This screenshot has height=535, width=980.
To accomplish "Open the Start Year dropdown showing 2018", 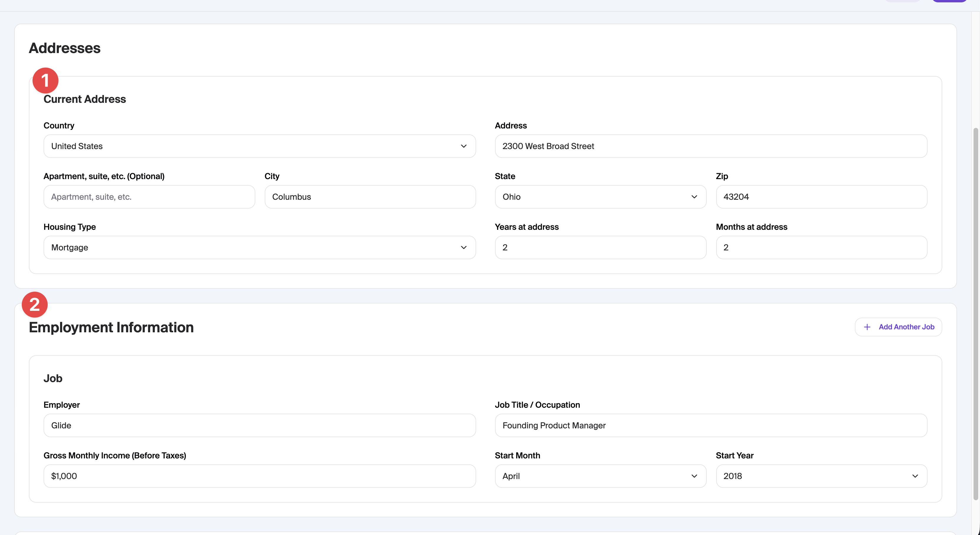I will point(821,476).
